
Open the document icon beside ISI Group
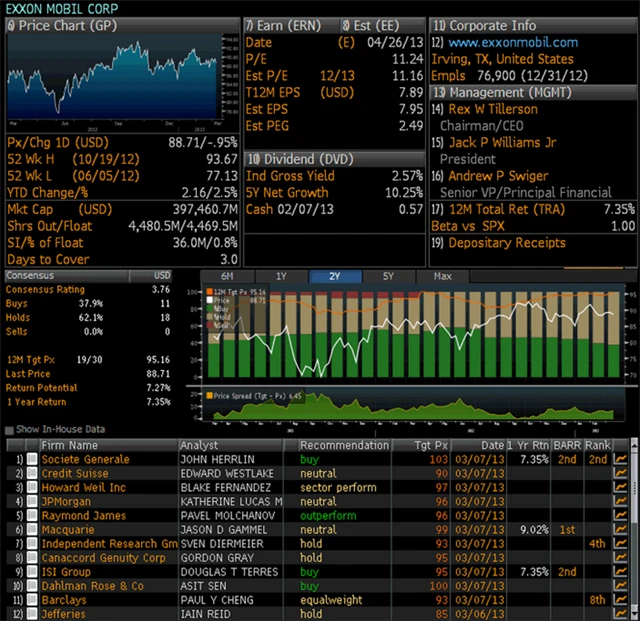tap(33, 572)
